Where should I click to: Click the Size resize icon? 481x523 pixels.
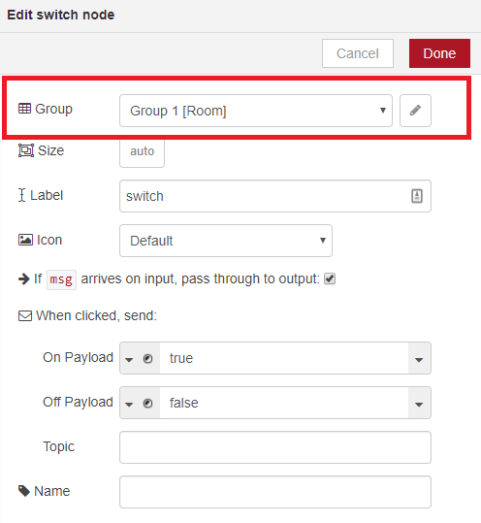[26, 150]
